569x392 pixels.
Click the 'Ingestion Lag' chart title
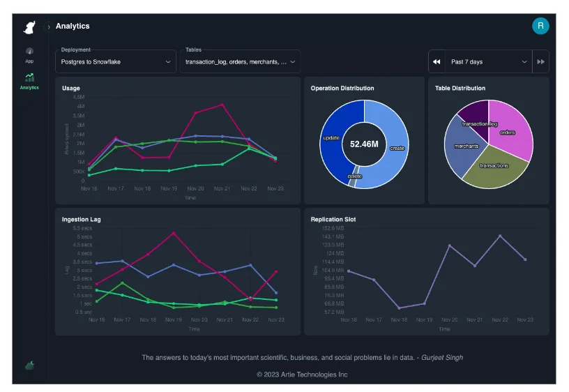coord(82,220)
